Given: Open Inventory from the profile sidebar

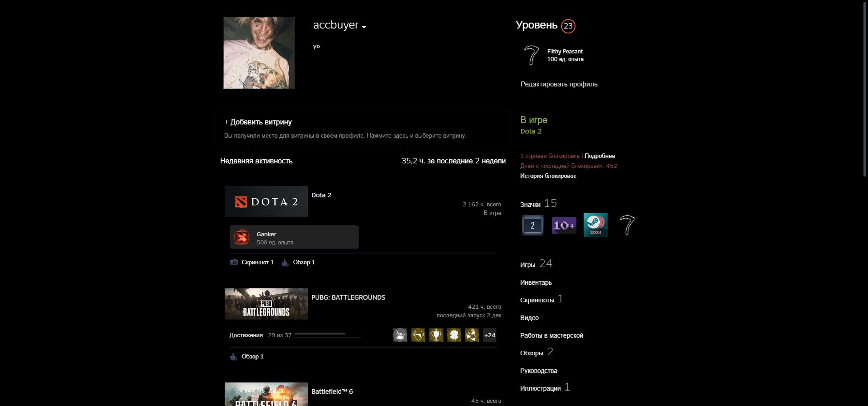Looking at the screenshot, I should [x=536, y=282].
